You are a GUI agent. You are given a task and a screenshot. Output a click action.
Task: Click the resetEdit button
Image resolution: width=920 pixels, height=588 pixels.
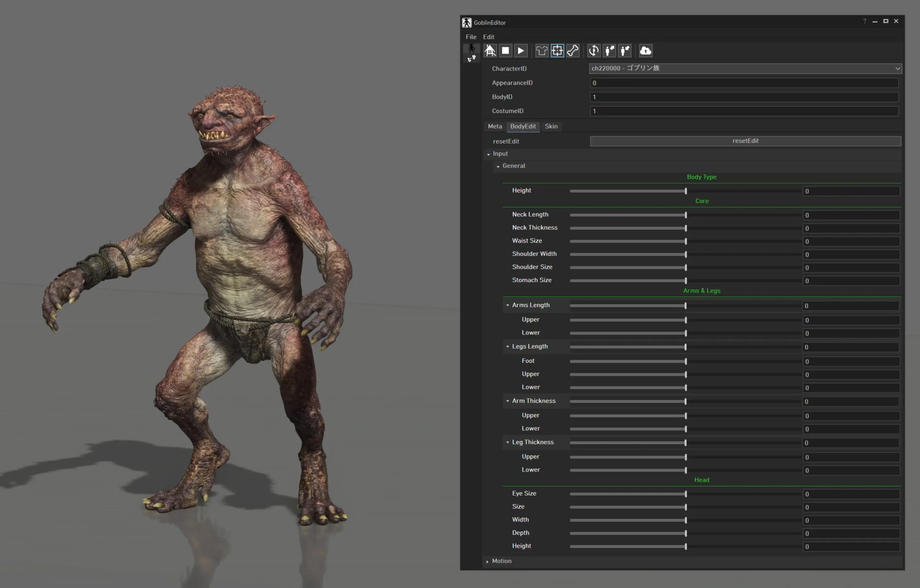click(745, 141)
